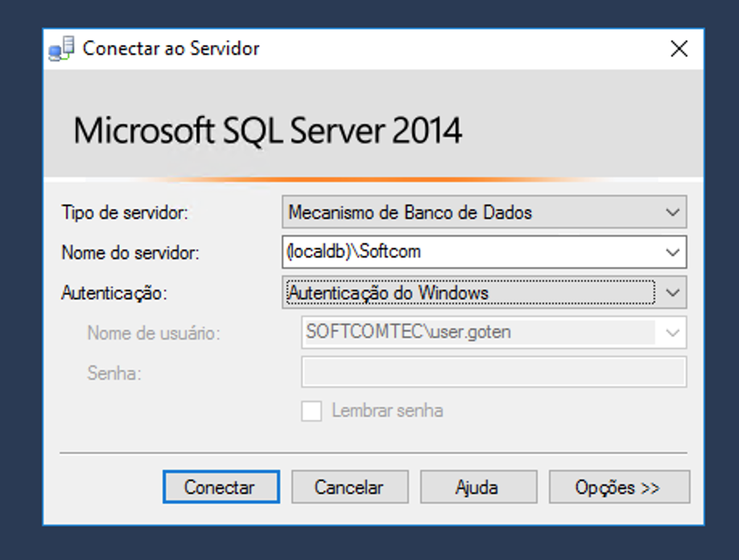Click the server icon in the title bar

coord(62,49)
